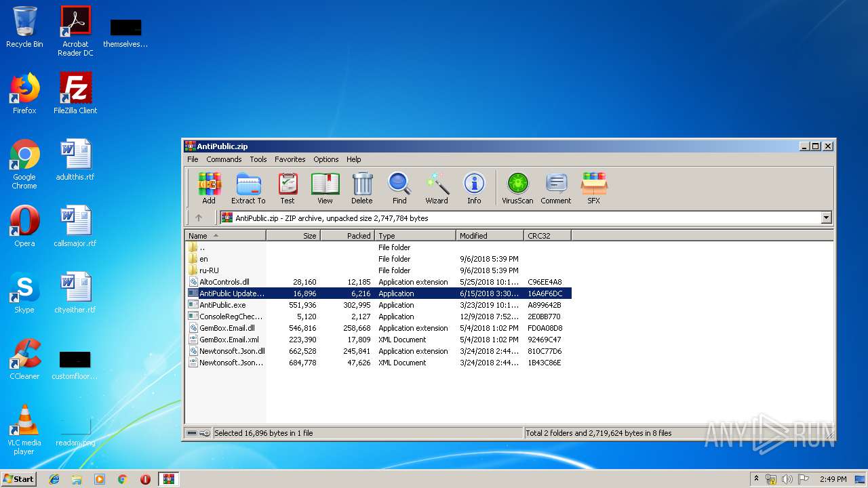868x488 pixels.
Task: Sort by CRC32 column header
Action: click(x=547, y=235)
